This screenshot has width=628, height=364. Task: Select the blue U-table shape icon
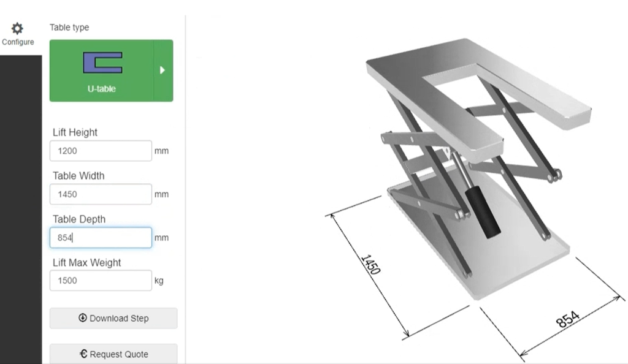102,63
